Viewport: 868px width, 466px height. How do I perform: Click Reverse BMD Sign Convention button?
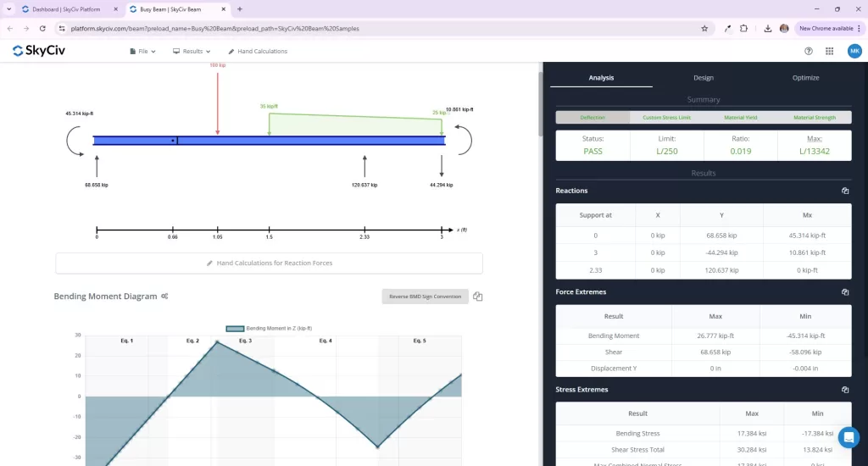pos(426,297)
